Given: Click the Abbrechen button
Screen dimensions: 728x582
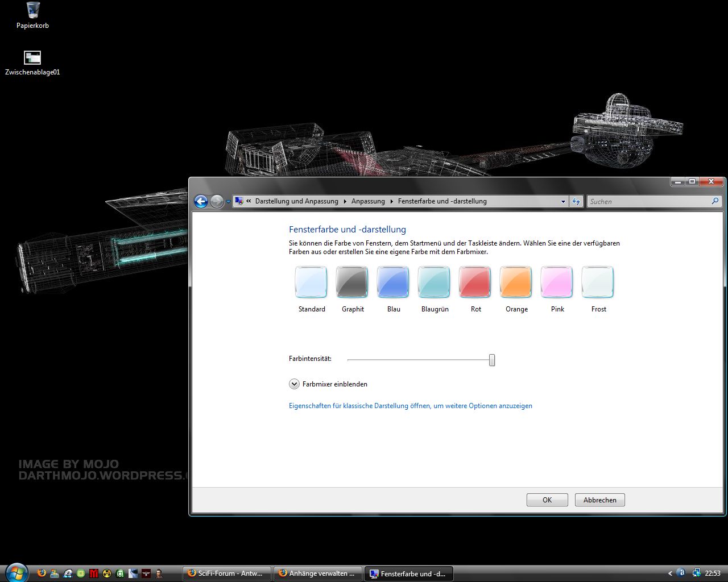Looking at the screenshot, I should (x=599, y=500).
